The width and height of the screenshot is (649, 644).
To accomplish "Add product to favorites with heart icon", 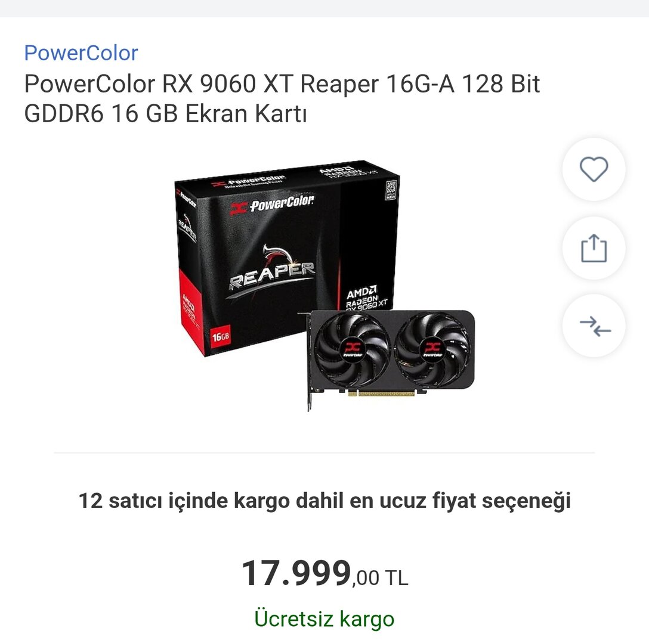I will pos(594,169).
